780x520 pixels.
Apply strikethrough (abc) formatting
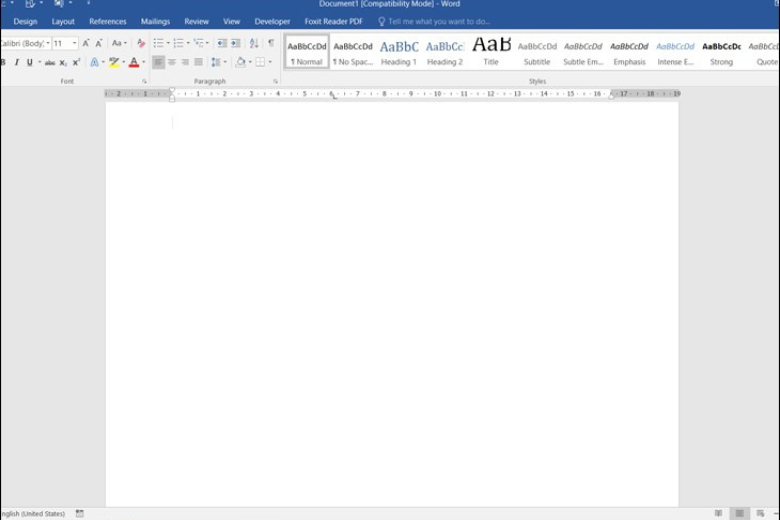[50, 63]
